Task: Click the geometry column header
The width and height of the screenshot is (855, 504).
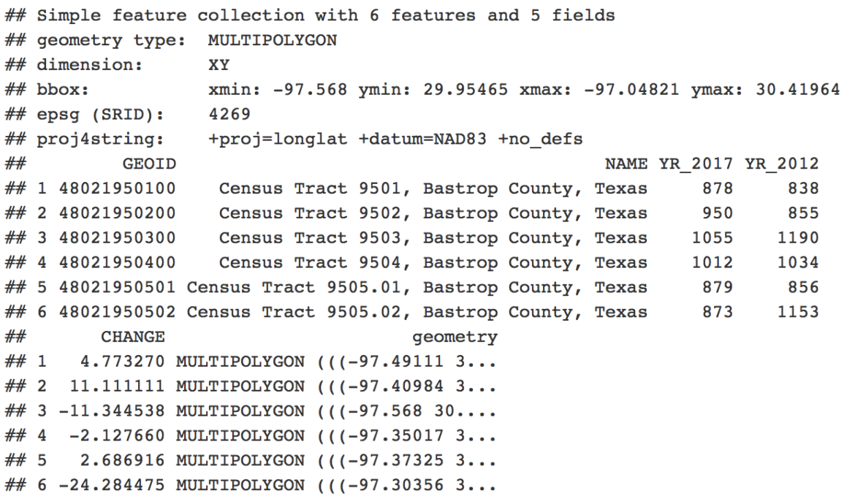Action: click(455, 337)
